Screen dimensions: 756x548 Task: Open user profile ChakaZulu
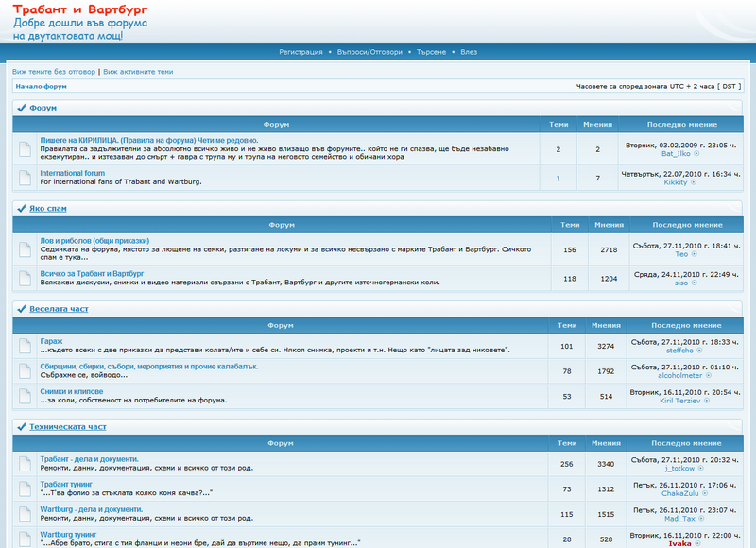[x=679, y=493]
